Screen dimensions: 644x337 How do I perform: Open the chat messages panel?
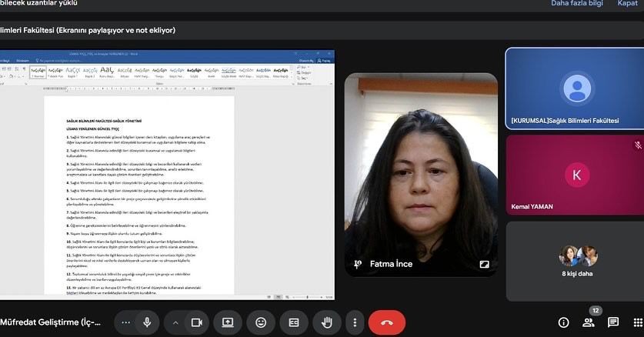tap(613, 322)
